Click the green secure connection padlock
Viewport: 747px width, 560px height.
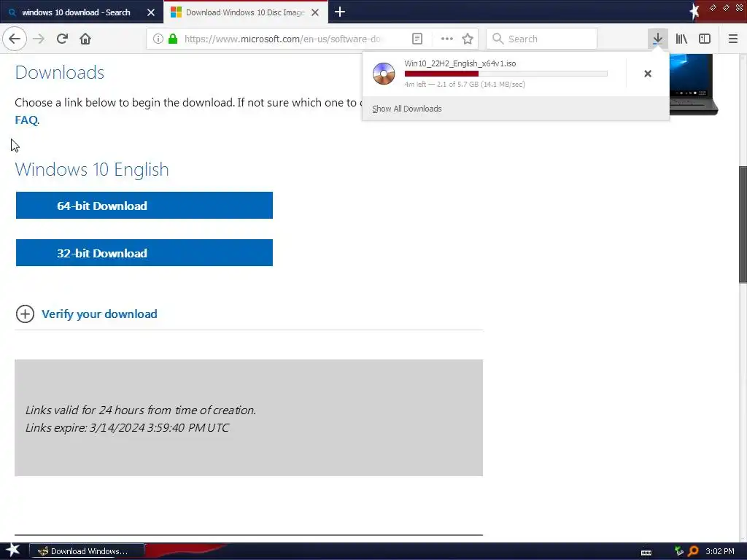[x=173, y=39]
